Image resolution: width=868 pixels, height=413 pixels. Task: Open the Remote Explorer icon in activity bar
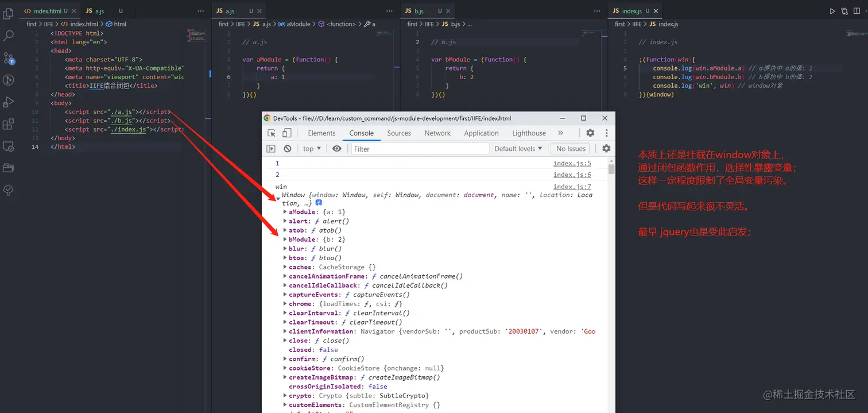tap(9, 146)
